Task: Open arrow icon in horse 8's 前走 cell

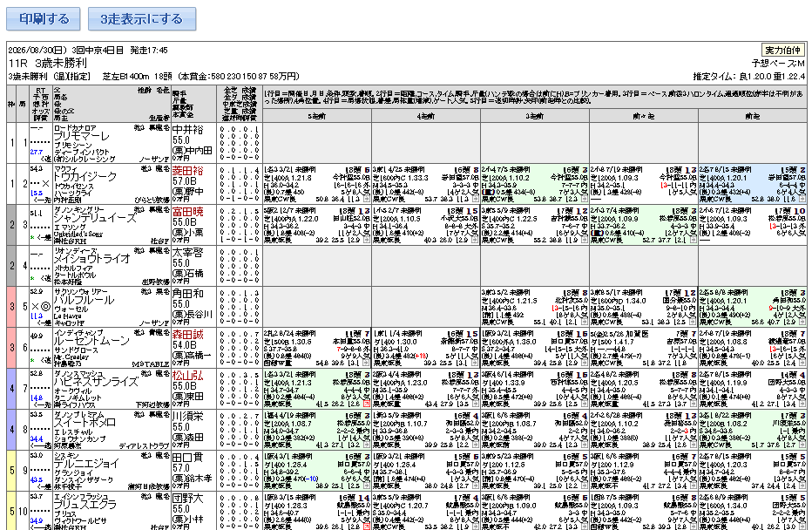Action: pos(802,445)
